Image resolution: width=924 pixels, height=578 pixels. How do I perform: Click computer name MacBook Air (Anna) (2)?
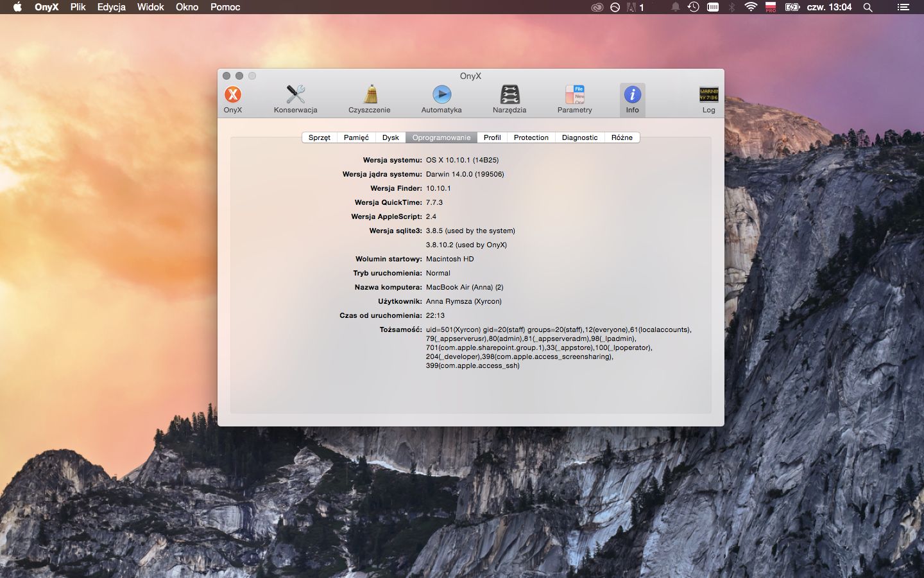[x=465, y=287]
